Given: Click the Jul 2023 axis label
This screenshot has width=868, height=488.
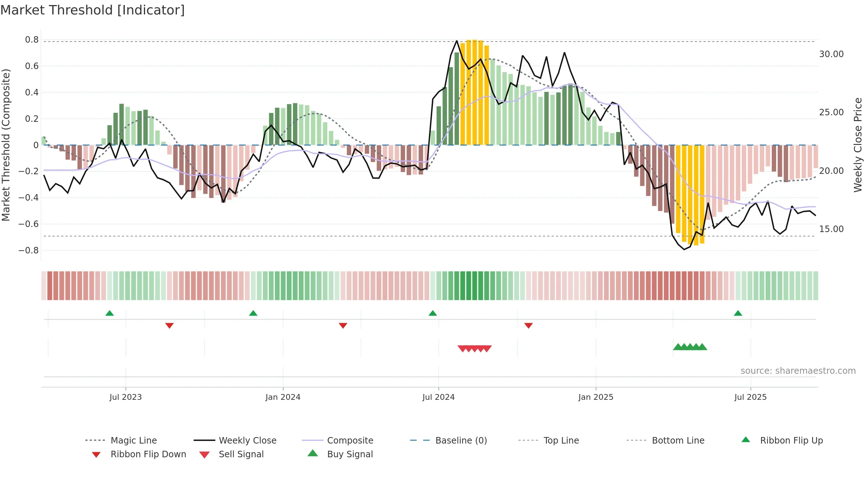Looking at the screenshot, I should pyautogui.click(x=125, y=397).
